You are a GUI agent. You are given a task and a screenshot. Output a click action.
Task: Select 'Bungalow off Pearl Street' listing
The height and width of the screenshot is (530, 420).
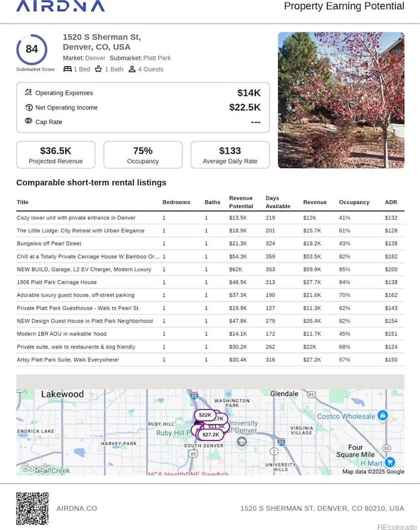tap(211, 243)
